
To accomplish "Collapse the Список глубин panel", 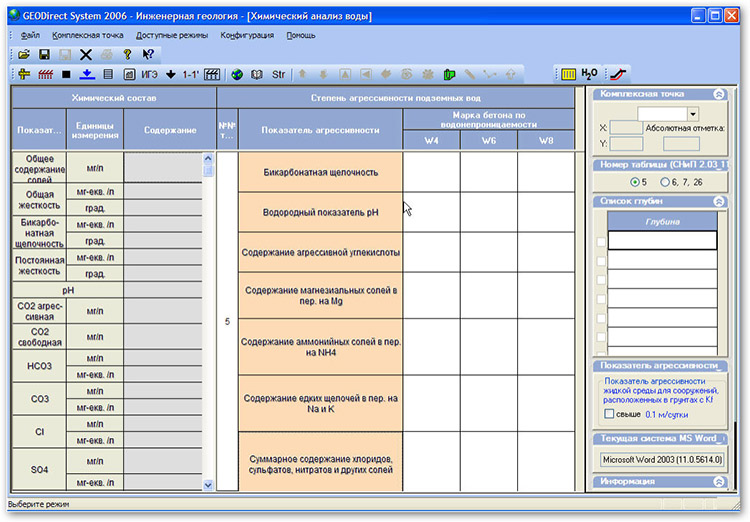I will pyautogui.click(x=718, y=201).
